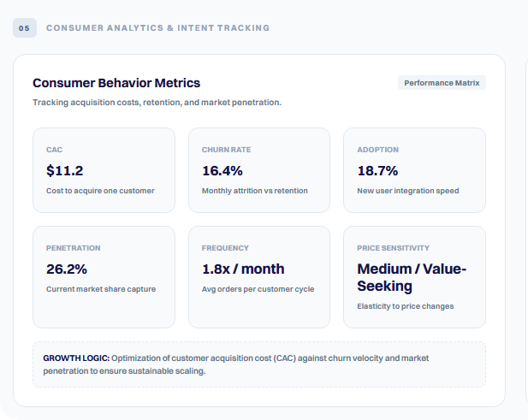Click the Penetration 26.2% card

tap(104, 277)
